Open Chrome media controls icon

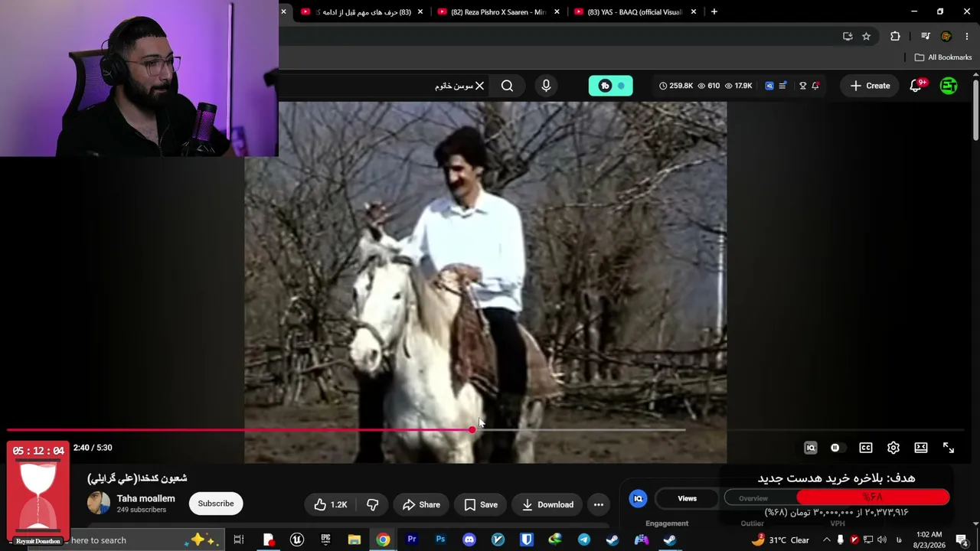tap(926, 36)
